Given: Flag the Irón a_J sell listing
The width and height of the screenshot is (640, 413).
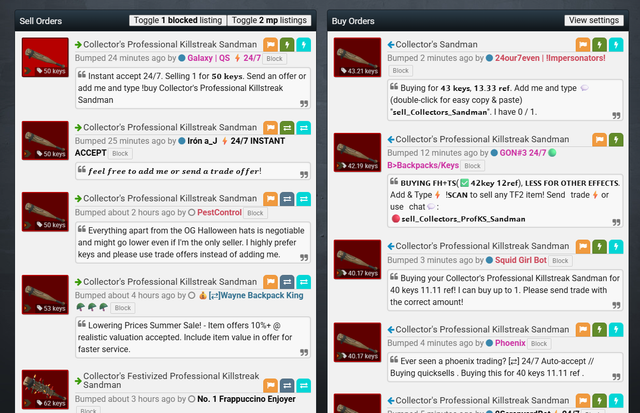Looking at the screenshot, I should (270, 128).
